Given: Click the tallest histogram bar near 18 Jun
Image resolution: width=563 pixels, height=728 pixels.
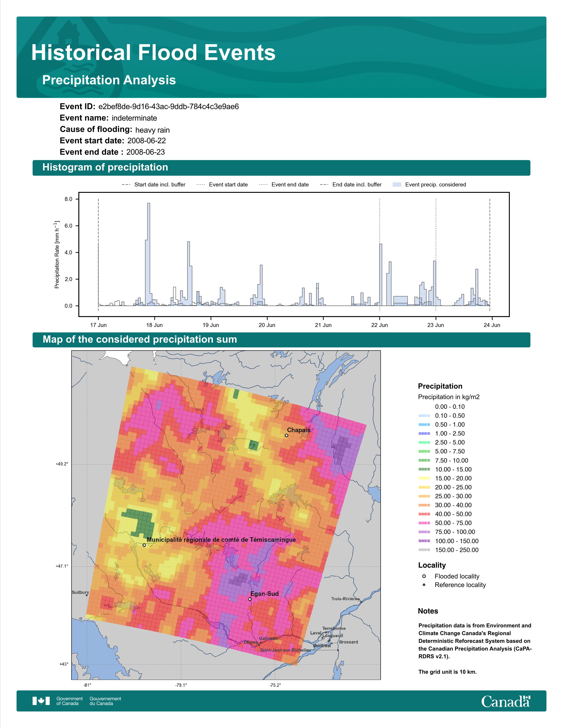Looking at the screenshot, I should tap(149, 254).
